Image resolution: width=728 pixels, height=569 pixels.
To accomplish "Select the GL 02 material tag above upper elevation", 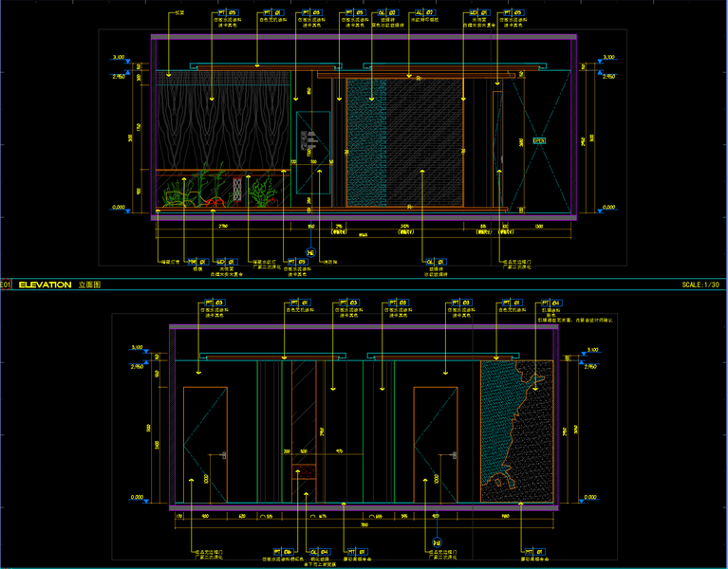I will tap(387, 12).
